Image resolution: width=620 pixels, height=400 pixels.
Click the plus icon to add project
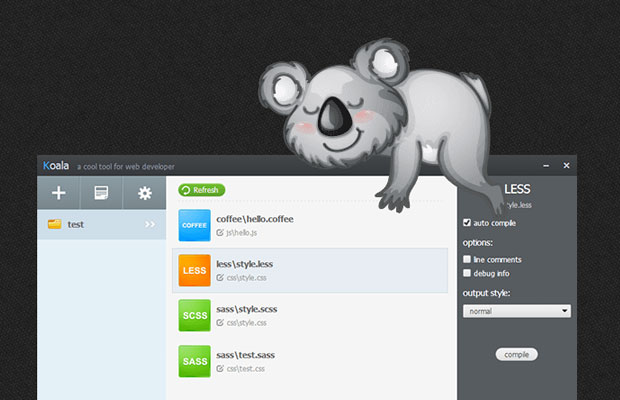[x=59, y=193]
